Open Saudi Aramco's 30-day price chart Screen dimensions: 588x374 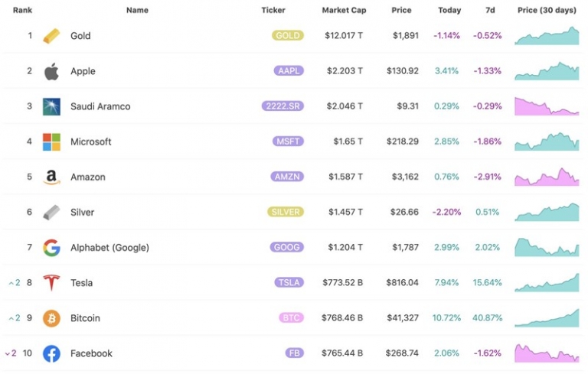coord(547,106)
